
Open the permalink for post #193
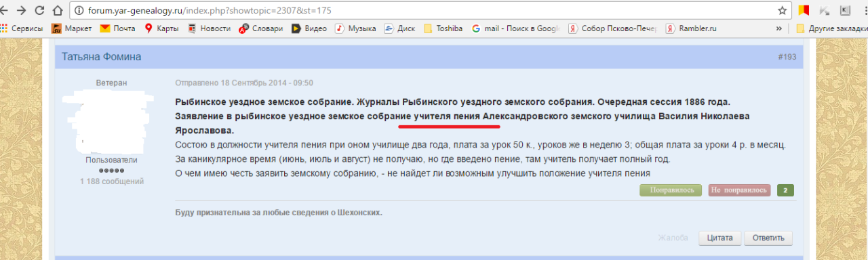point(787,57)
